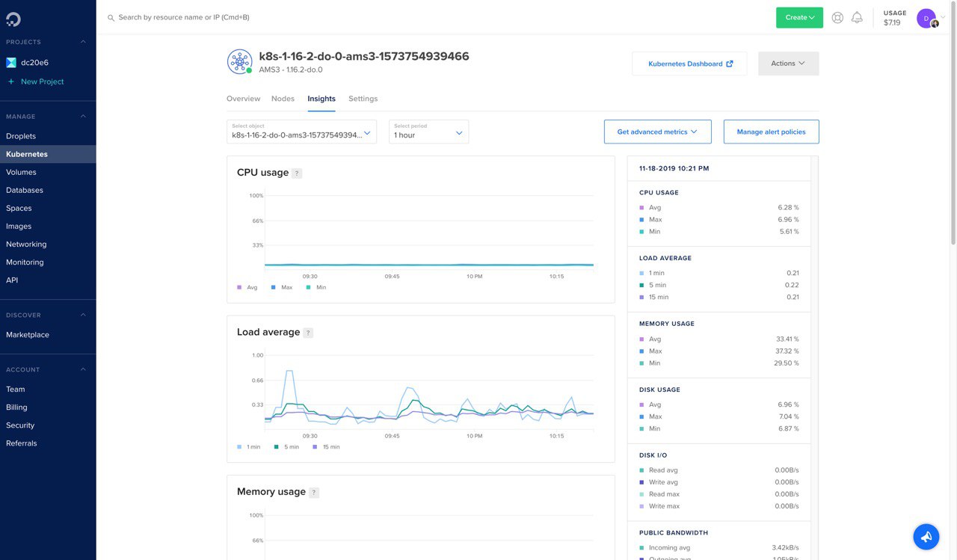Open the notifications bell icon
Viewport: 957px width, 560px height.
pos(857,17)
